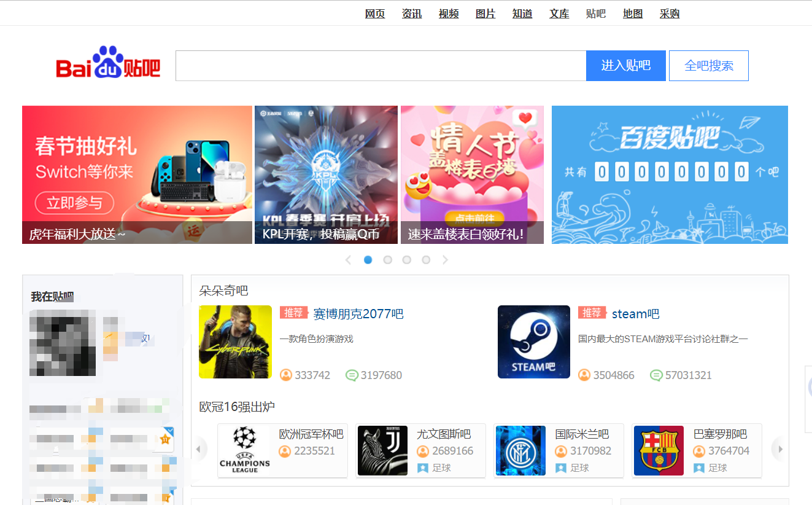Image resolution: width=812 pixels, height=505 pixels.
Task: Click the 全吧搜索 button
Action: [x=709, y=66]
